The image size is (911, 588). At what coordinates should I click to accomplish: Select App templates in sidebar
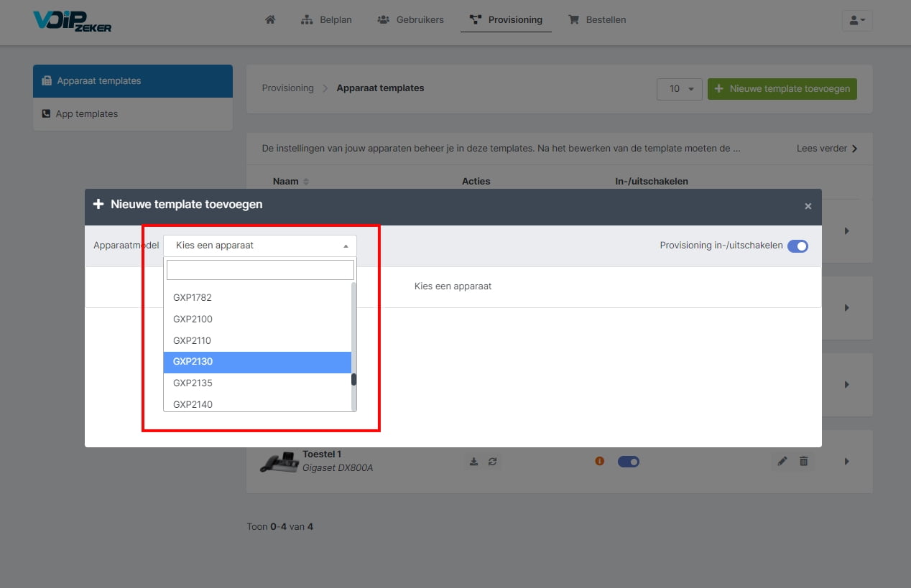pyautogui.click(x=133, y=114)
